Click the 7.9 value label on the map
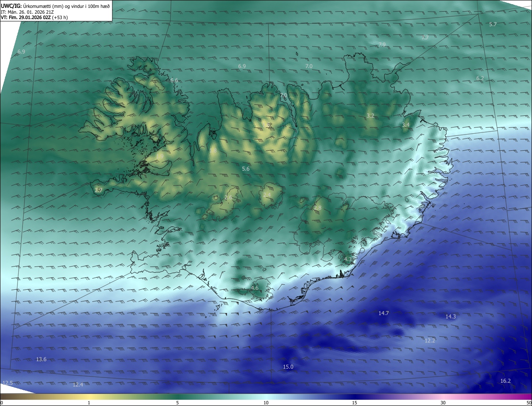 382,44
